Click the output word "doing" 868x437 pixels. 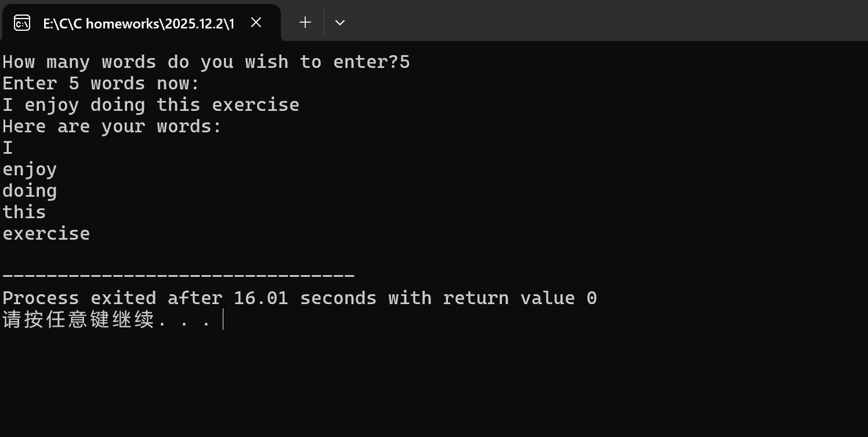pyautogui.click(x=30, y=191)
